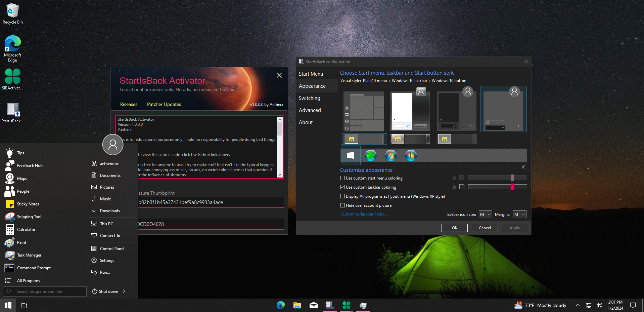The height and width of the screenshot is (312, 644).
Task: Open File Explorer from the taskbar
Action: 297,305
